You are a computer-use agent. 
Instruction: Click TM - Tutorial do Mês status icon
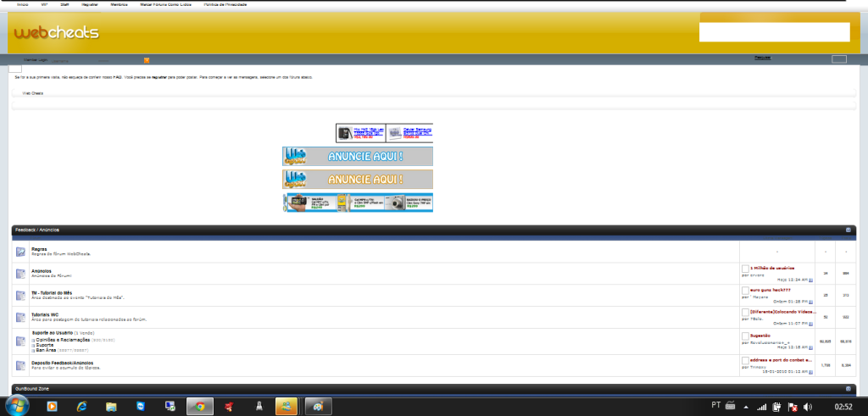pos(20,296)
